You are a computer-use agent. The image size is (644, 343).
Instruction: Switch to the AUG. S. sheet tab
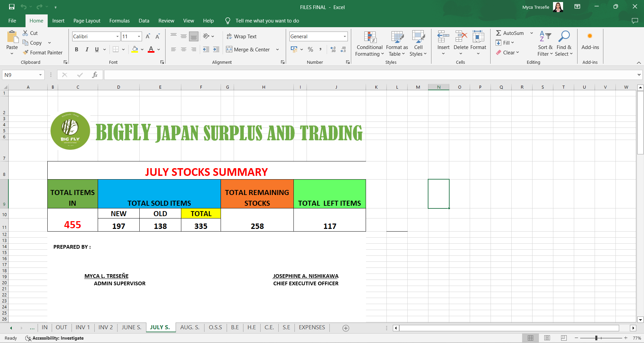[x=190, y=327]
